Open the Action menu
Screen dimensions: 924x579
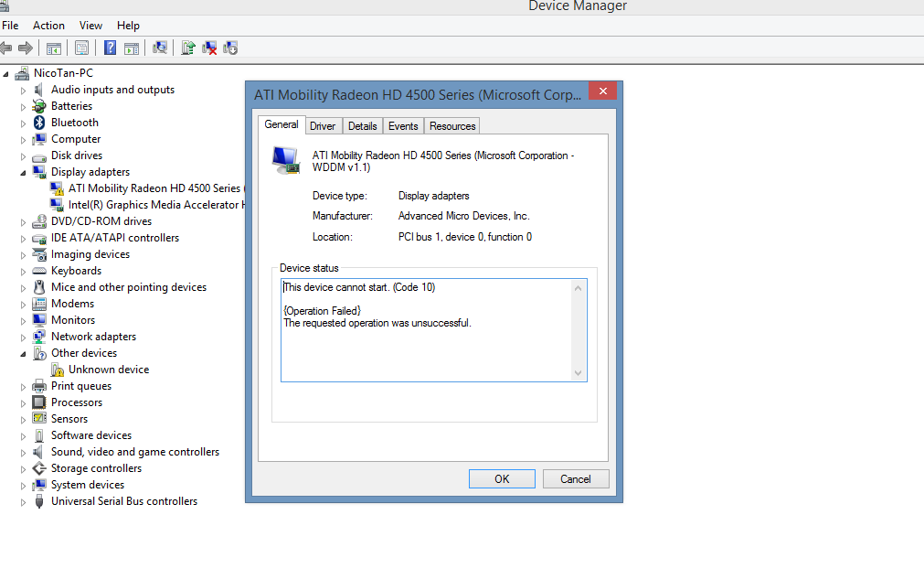pyautogui.click(x=49, y=26)
